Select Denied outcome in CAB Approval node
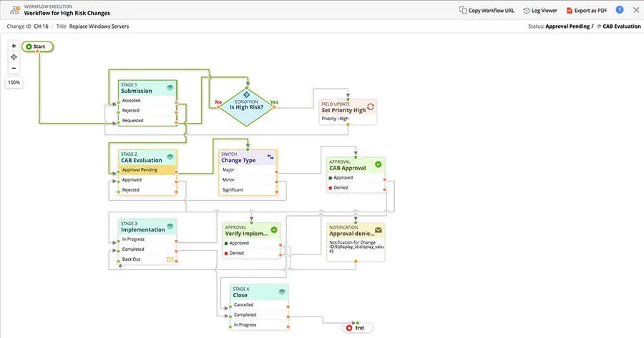The height and width of the screenshot is (338, 644). point(356,187)
